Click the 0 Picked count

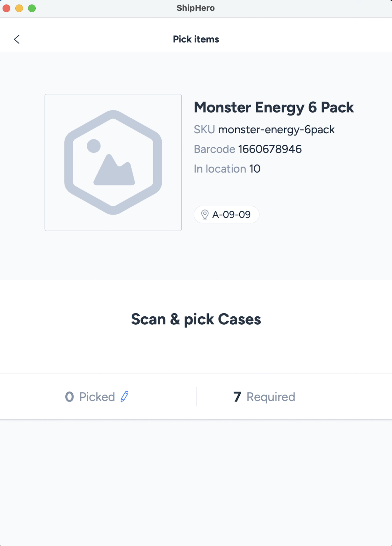click(x=69, y=397)
